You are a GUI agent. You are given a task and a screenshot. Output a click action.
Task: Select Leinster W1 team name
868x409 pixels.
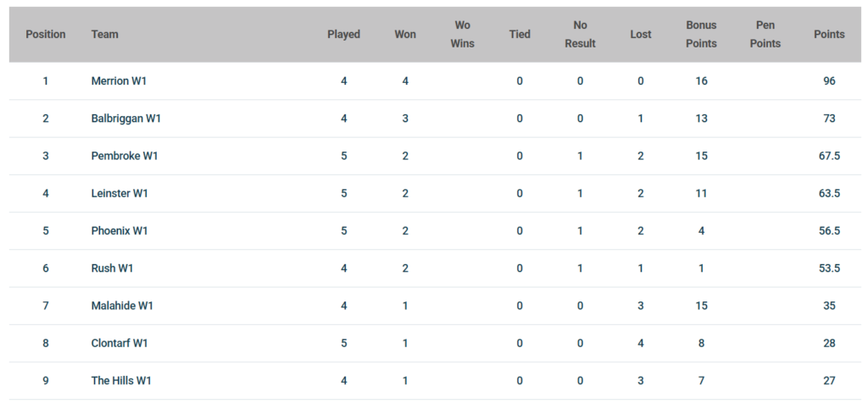(x=120, y=193)
